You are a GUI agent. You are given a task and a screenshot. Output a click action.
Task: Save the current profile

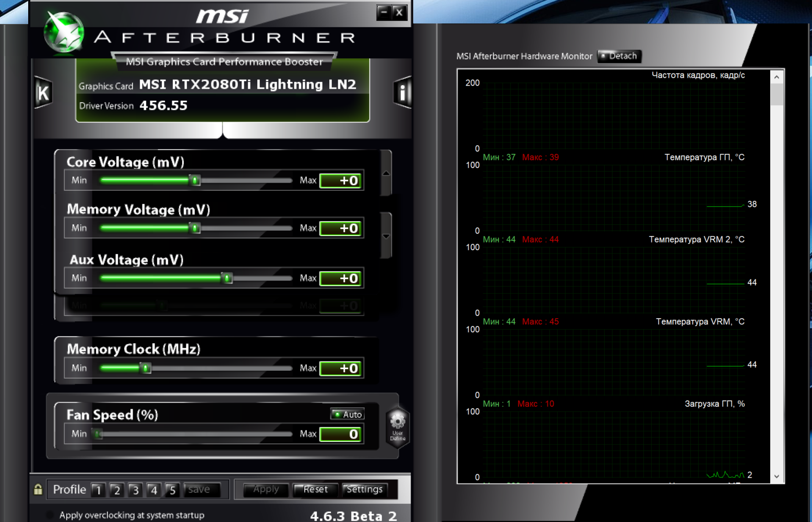coord(202,490)
